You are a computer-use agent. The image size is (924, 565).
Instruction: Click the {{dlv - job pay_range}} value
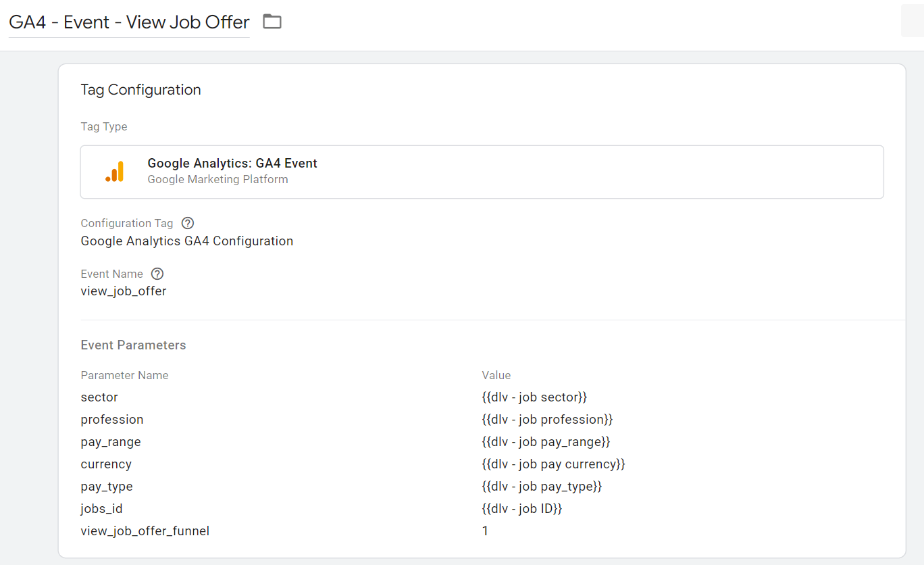click(546, 442)
